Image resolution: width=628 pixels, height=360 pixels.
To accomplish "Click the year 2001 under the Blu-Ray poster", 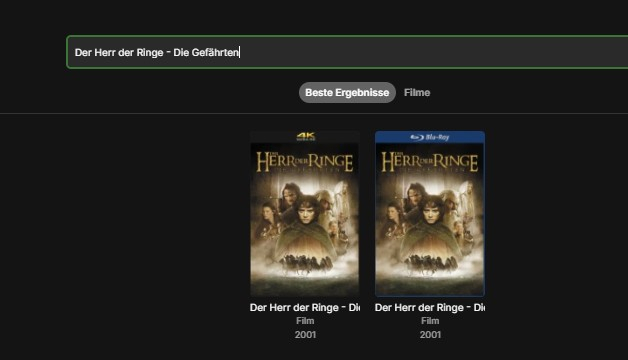I will point(430,335).
